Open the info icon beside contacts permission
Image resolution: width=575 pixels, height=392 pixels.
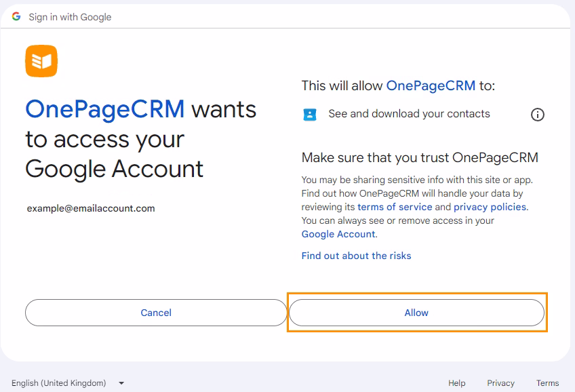click(537, 115)
